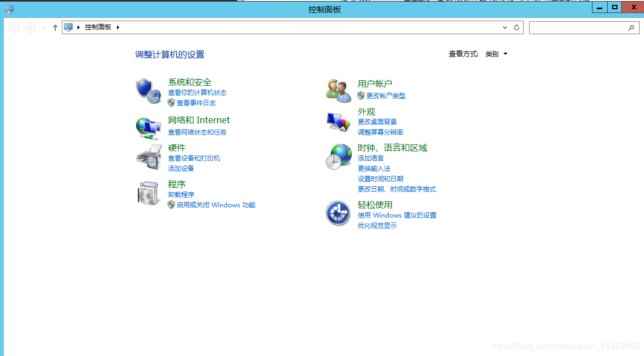Click 更换输入法 link
Viewport: 644px width, 356px height.
click(x=373, y=169)
